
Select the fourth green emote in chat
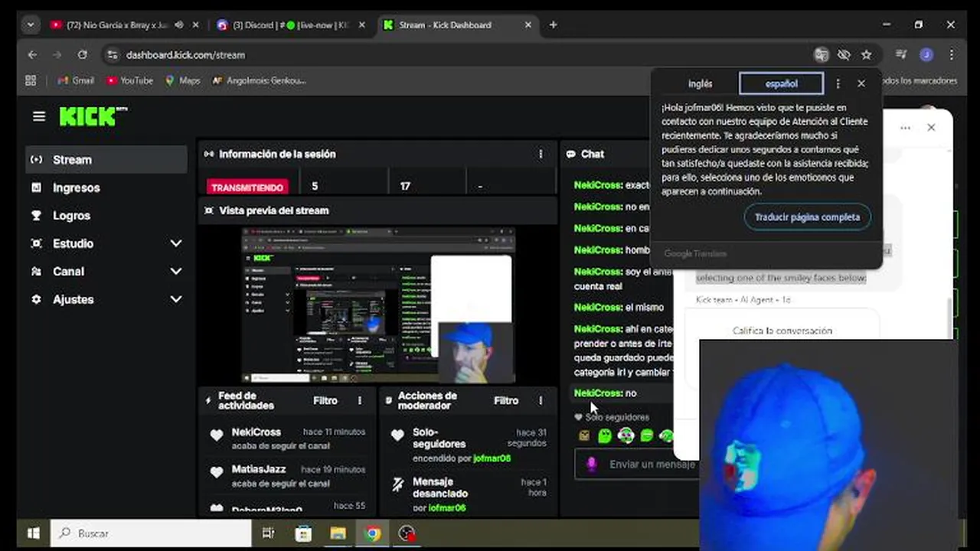point(646,435)
